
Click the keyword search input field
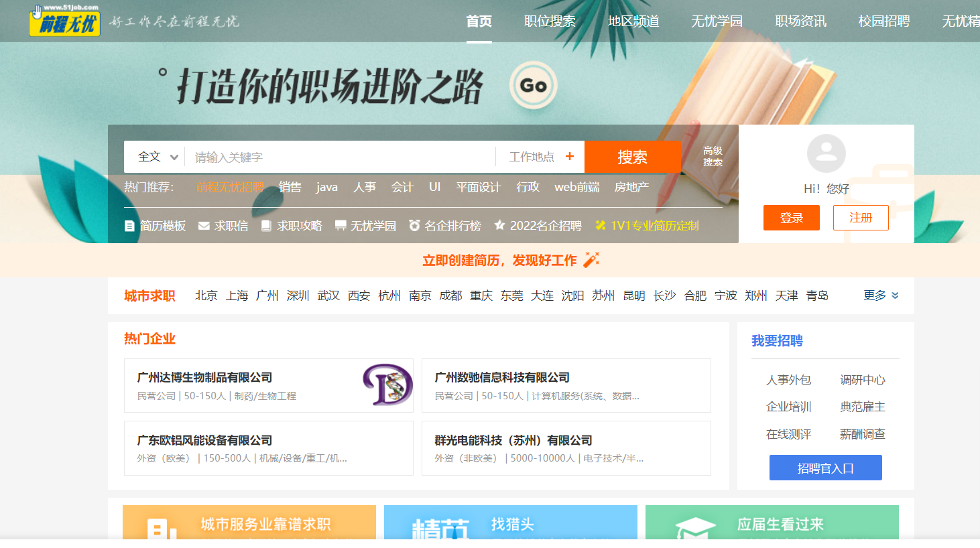pyautogui.click(x=335, y=156)
